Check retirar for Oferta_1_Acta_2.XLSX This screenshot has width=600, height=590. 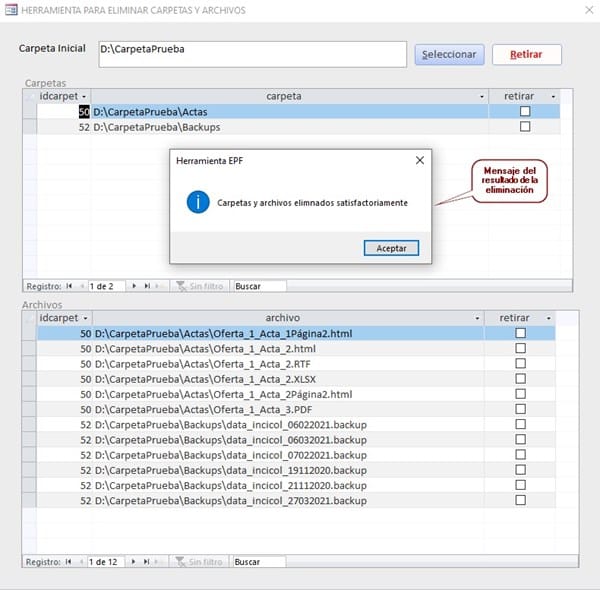click(x=520, y=379)
